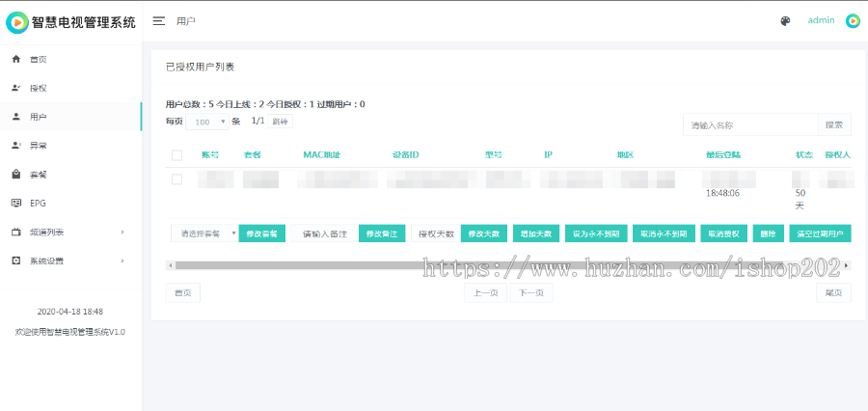Click the 型号 column header
Image resolution: width=868 pixels, height=411 pixels.
pos(494,155)
